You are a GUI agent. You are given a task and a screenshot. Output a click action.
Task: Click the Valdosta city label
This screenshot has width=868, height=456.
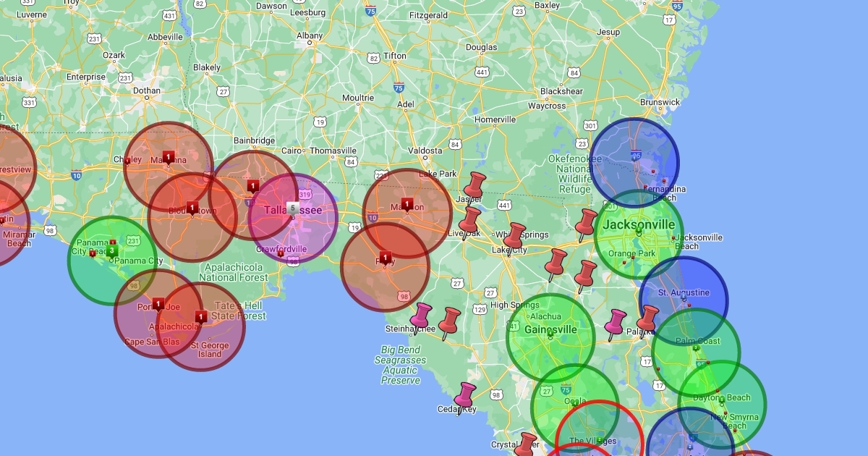425,151
